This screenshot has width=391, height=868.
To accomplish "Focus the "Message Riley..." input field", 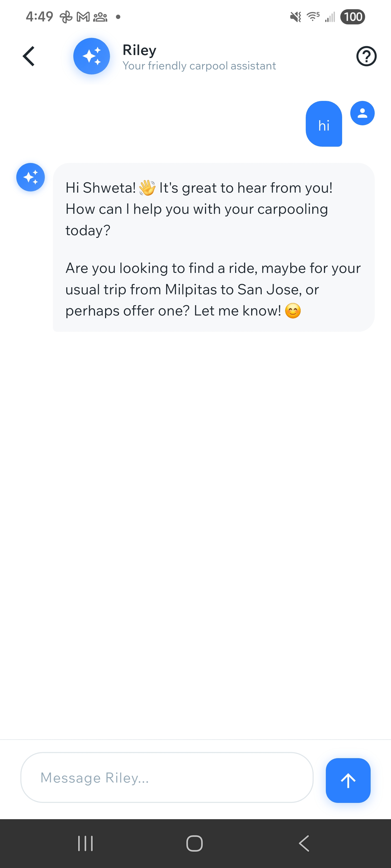I will coord(167,778).
